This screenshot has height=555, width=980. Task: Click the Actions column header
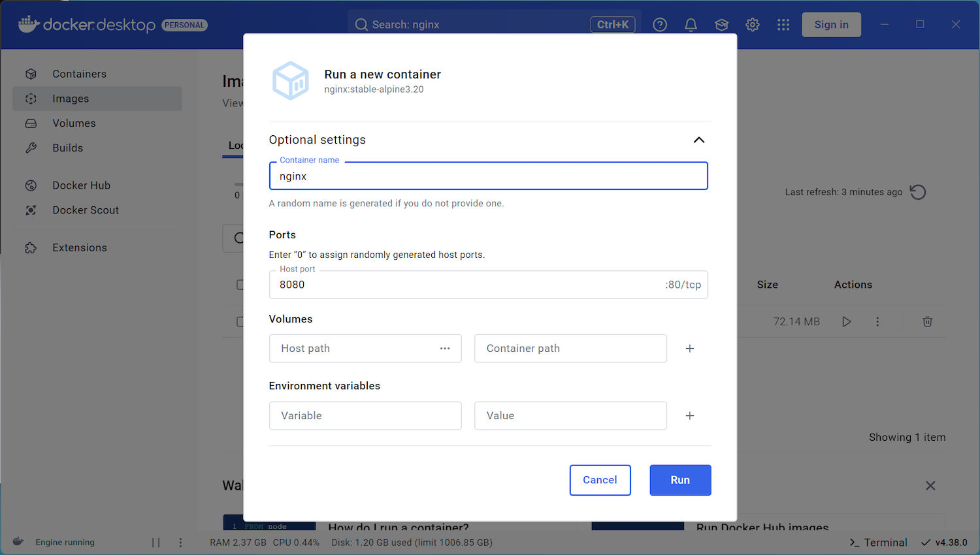(x=853, y=285)
